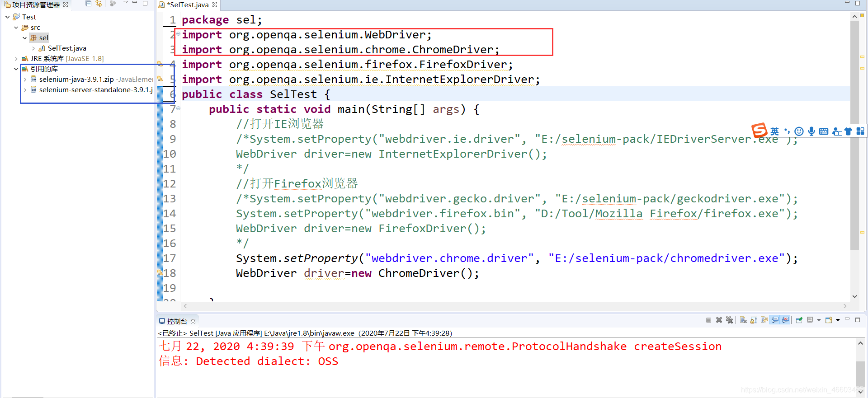This screenshot has width=868, height=398.
Task: Click the project explorer focus task icon
Action: coord(113,4)
